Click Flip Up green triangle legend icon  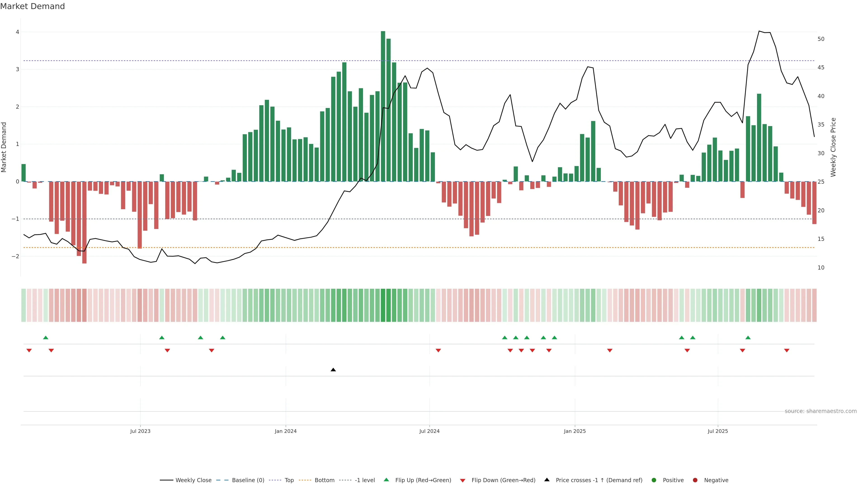coord(387,480)
